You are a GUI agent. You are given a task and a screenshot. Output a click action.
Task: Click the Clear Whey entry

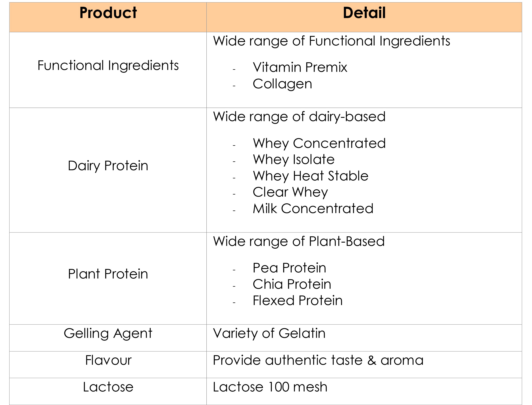pos(290,192)
